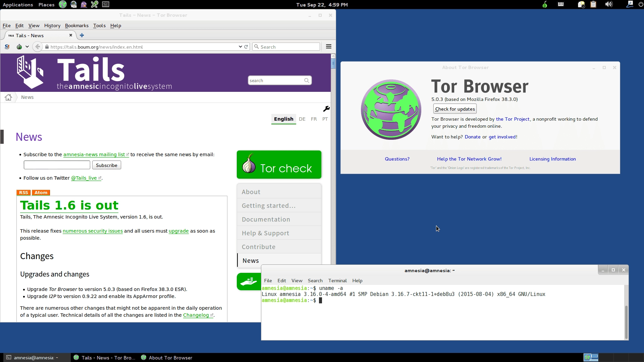Switch page language to FR
The height and width of the screenshot is (362, 644).
tap(314, 119)
